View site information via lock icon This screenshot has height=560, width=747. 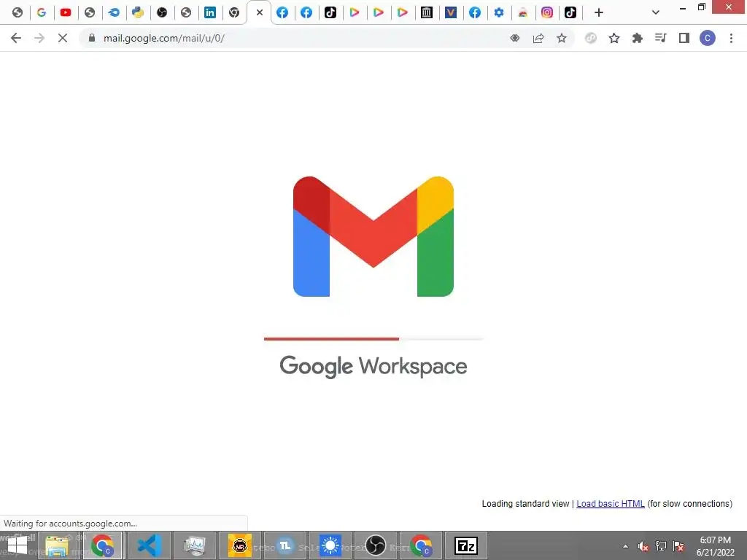[x=92, y=38]
